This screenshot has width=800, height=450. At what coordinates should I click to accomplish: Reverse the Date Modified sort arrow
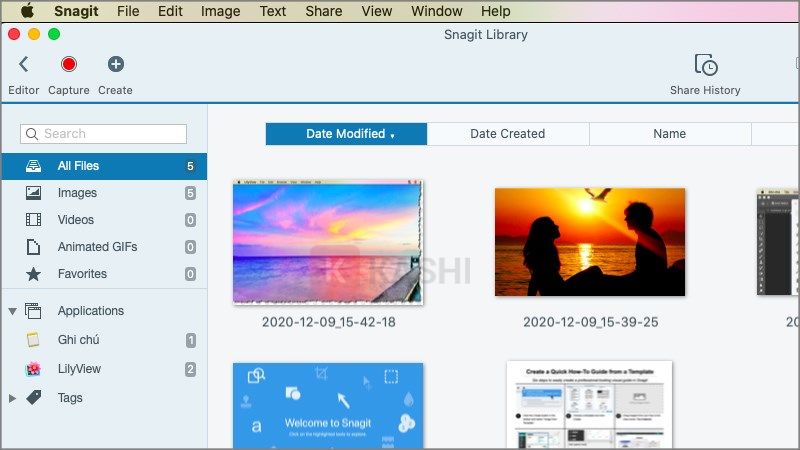[392, 135]
